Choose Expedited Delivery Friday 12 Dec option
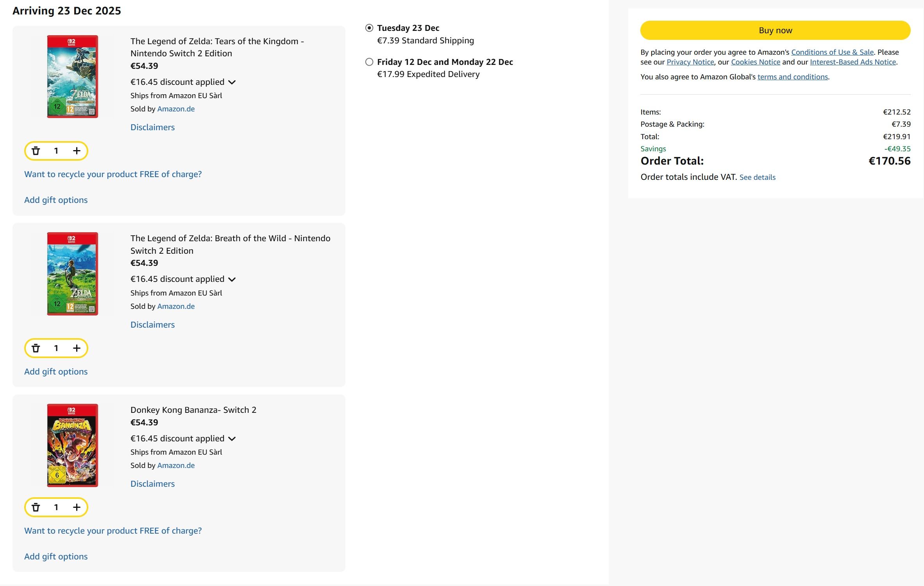The image size is (924, 586). [x=369, y=62]
